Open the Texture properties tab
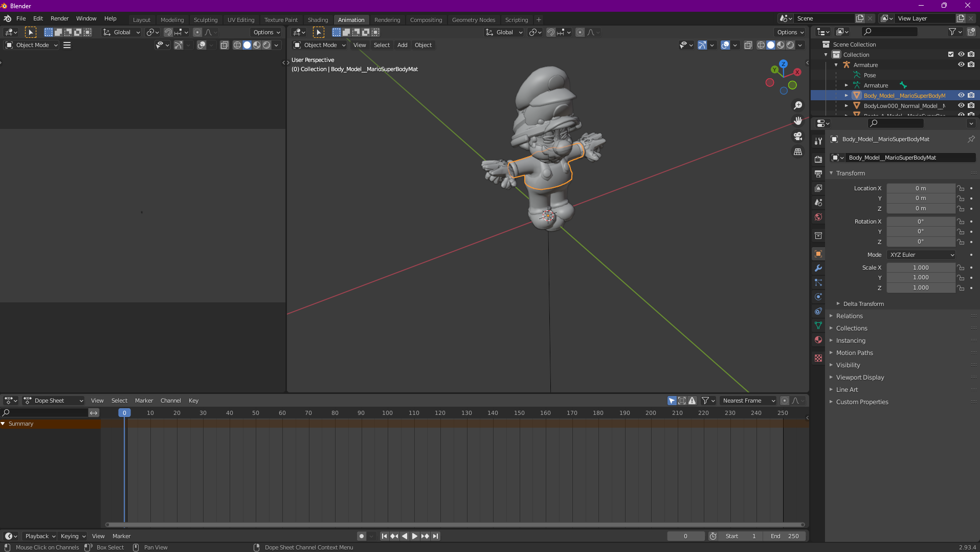Screen dimensions: 980x552 pyautogui.click(x=818, y=358)
